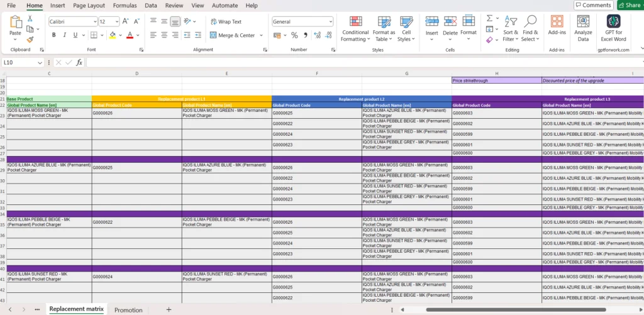Select column D header
644x315 pixels.
pyautogui.click(x=136, y=74)
